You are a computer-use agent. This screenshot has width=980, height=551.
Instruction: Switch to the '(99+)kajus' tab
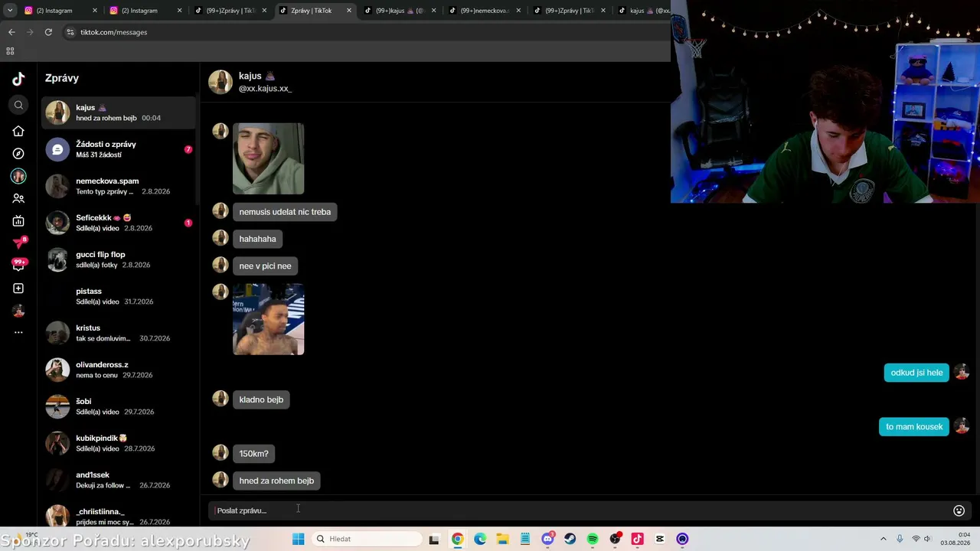[x=400, y=11]
